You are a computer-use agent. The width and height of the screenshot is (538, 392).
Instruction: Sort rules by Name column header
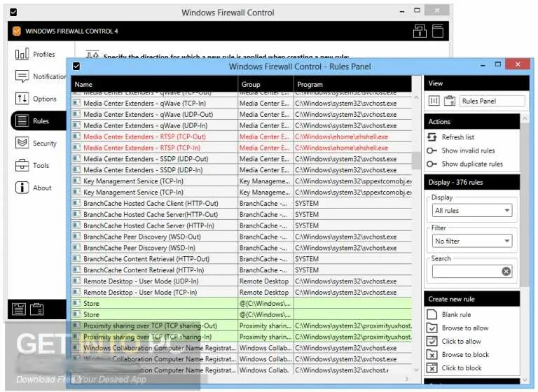(154, 85)
